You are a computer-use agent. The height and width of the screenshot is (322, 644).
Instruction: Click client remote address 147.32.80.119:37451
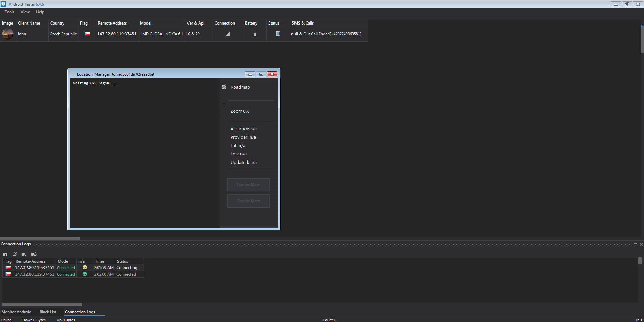point(117,34)
